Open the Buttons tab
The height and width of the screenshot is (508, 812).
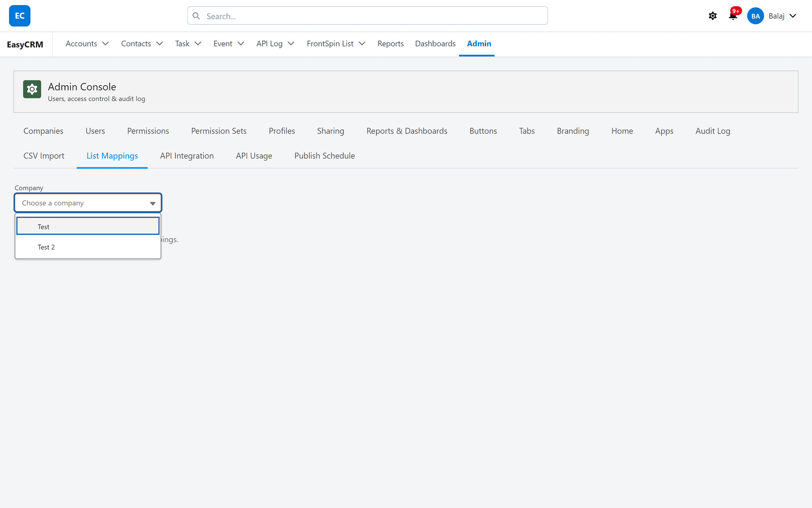tap(483, 131)
